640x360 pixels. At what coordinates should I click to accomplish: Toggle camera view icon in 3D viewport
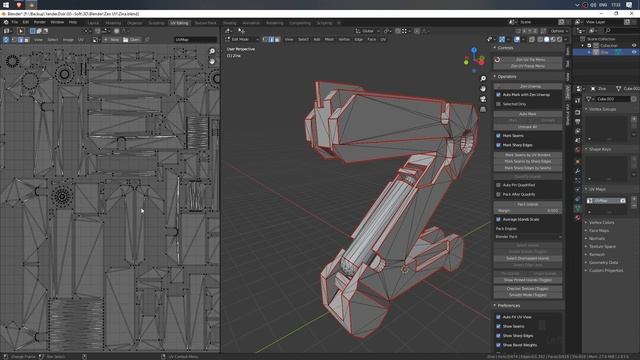tap(483, 99)
